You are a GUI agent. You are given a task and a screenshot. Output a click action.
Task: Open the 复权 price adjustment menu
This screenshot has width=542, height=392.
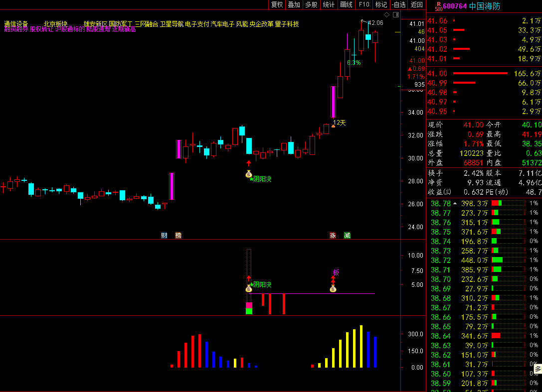pyautogui.click(x=277, y=4)
